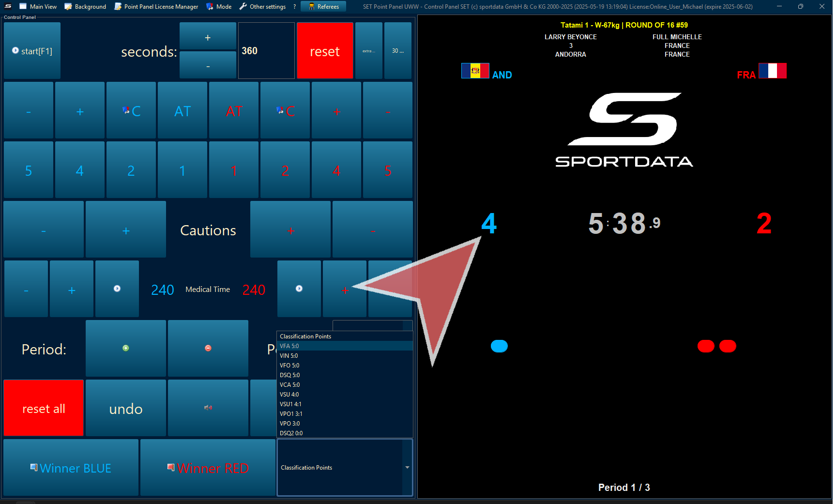Select DSQ 5:0 classification option
The height and width of the screenshot is (504, 837).
click(x=345, y=375)
